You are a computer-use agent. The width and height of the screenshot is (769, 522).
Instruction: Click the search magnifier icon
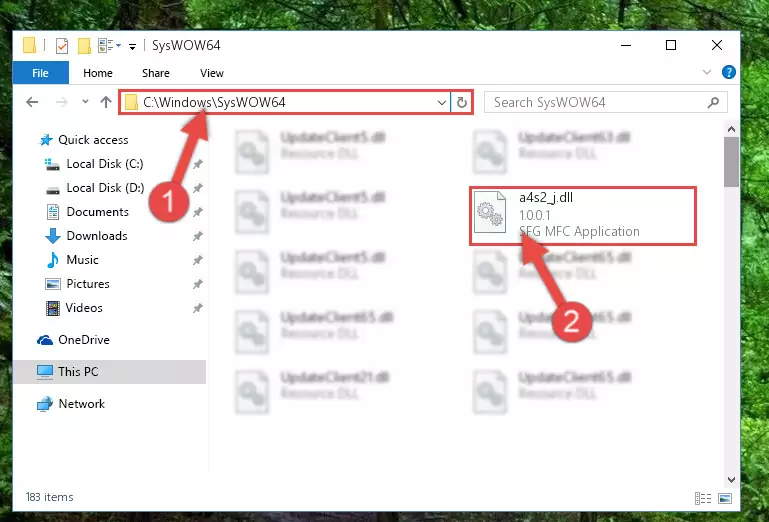[714, 102]
